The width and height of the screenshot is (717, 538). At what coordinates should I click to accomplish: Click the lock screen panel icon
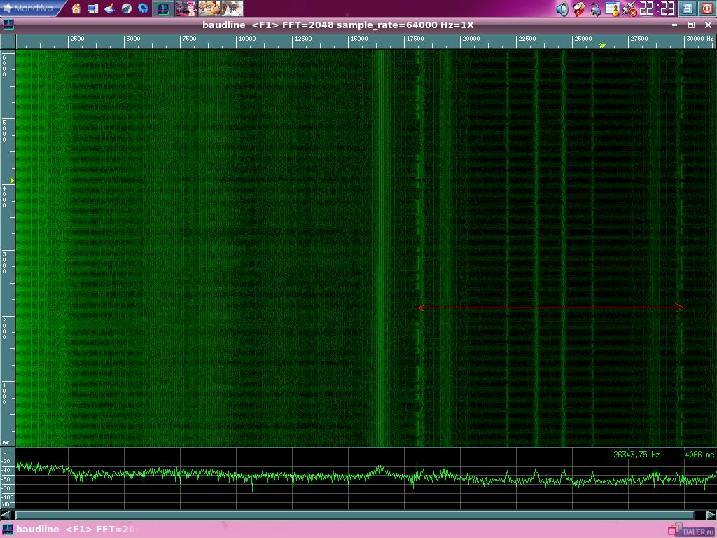(x=687, y=8)
